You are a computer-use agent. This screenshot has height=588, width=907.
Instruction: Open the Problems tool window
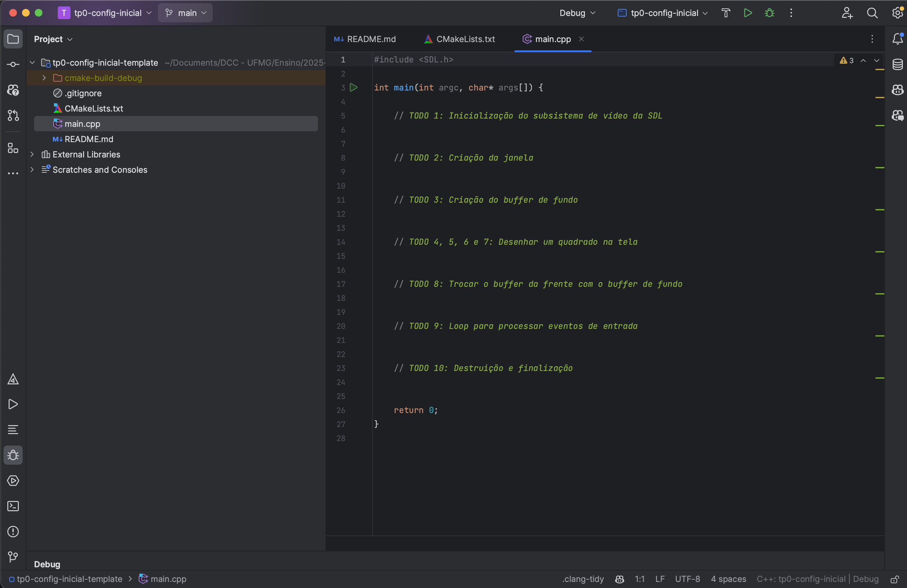click(x=13, y=531)
